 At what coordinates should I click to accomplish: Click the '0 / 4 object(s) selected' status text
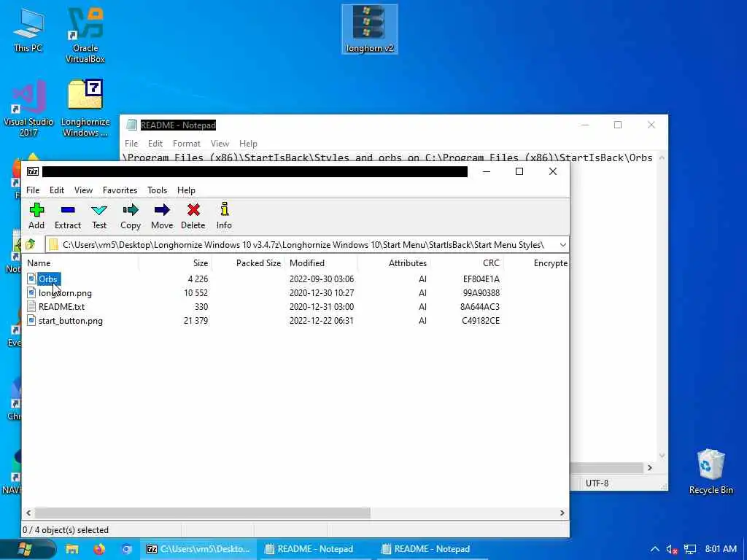coord(66,530)
